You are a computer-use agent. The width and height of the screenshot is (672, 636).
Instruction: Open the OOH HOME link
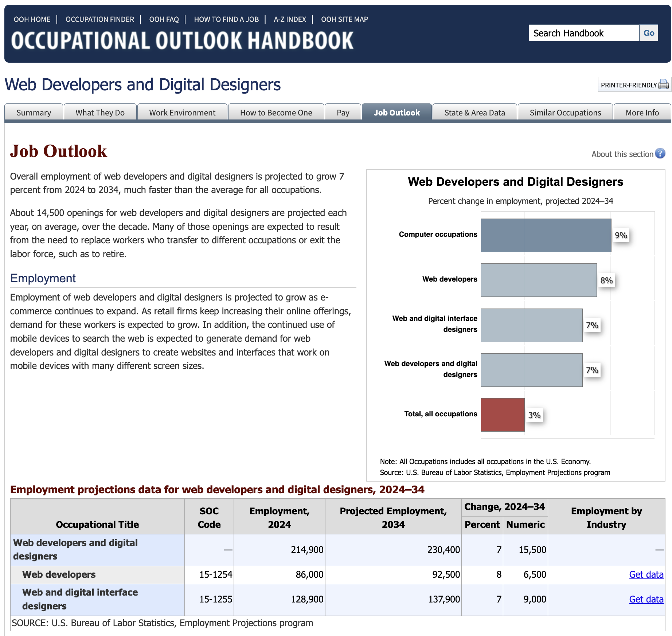[32, 19]
